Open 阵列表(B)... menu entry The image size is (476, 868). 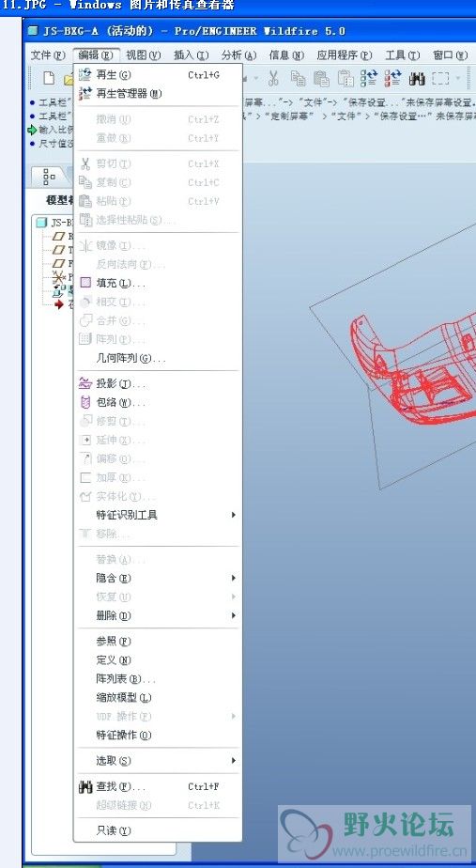click(x=159, y=678)
